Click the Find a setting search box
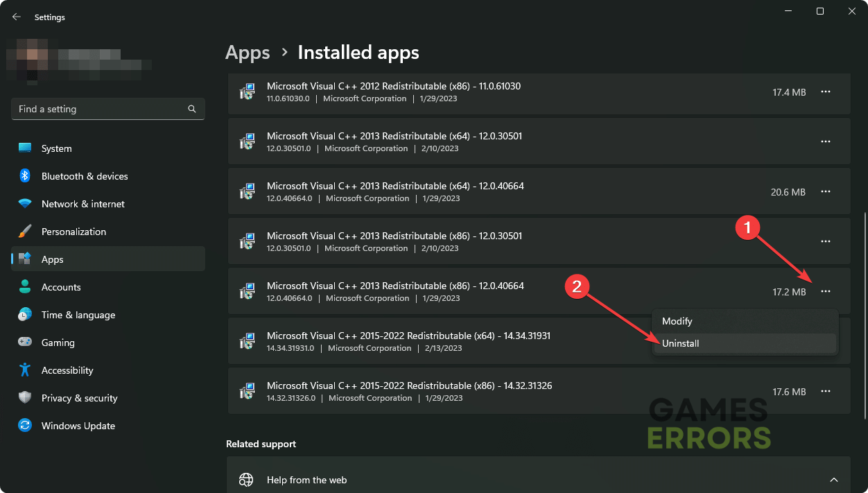 click(x=101, y=110)
